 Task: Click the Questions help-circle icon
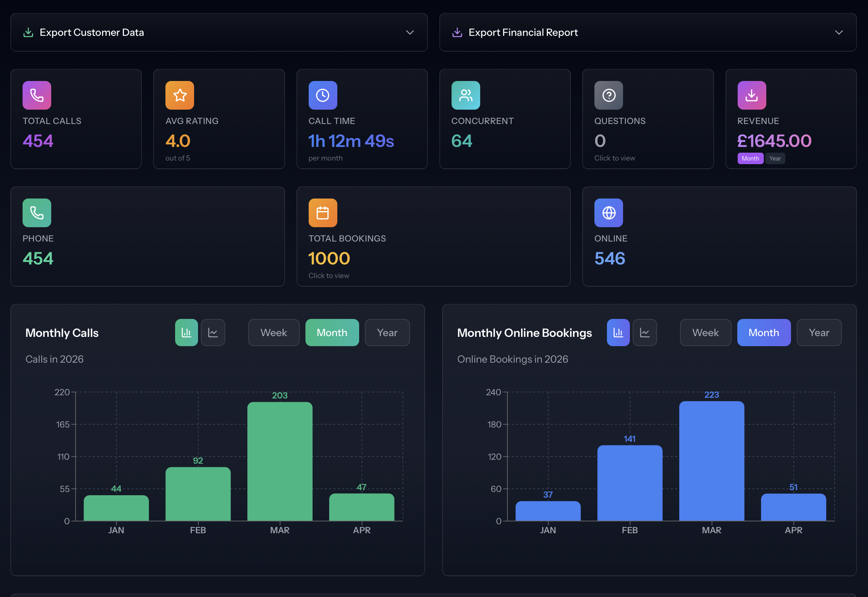tap(609, 95)
